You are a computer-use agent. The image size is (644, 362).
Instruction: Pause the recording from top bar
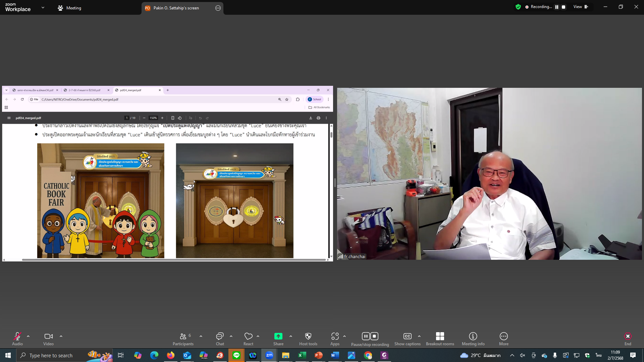557,7
